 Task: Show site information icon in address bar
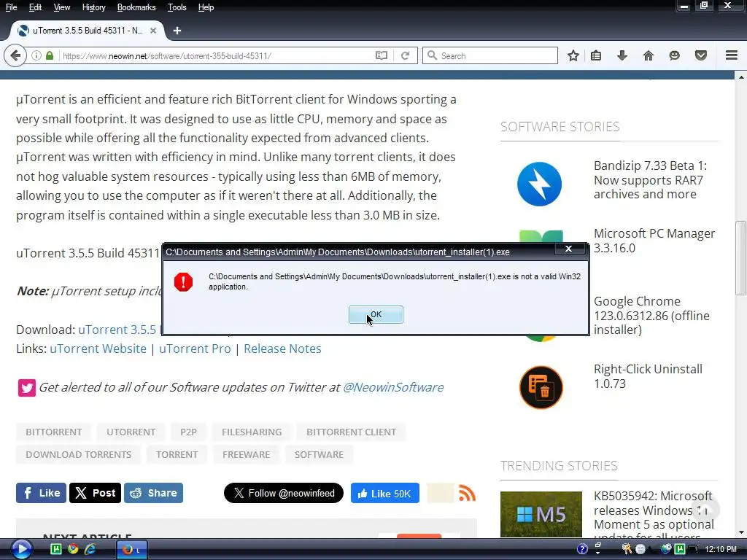(x=36, y=55)
